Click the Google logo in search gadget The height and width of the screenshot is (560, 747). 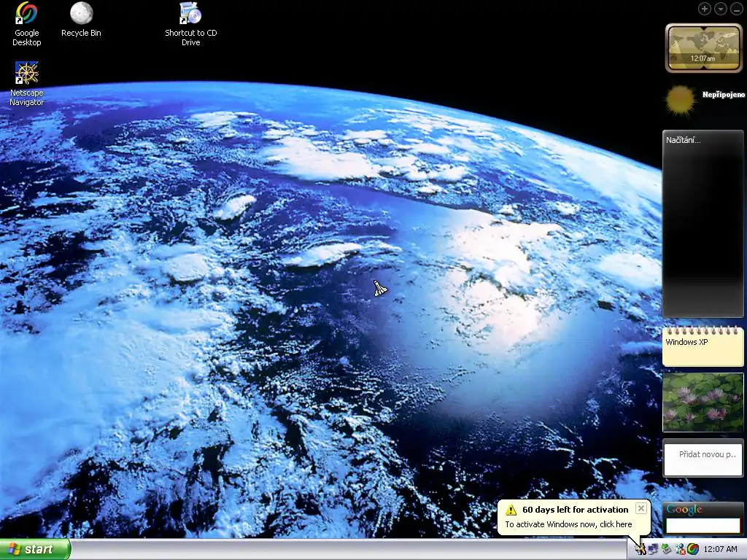684,509
